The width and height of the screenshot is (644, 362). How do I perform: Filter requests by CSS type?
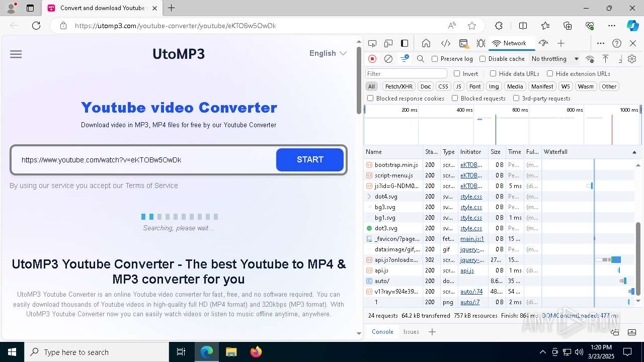443,86
